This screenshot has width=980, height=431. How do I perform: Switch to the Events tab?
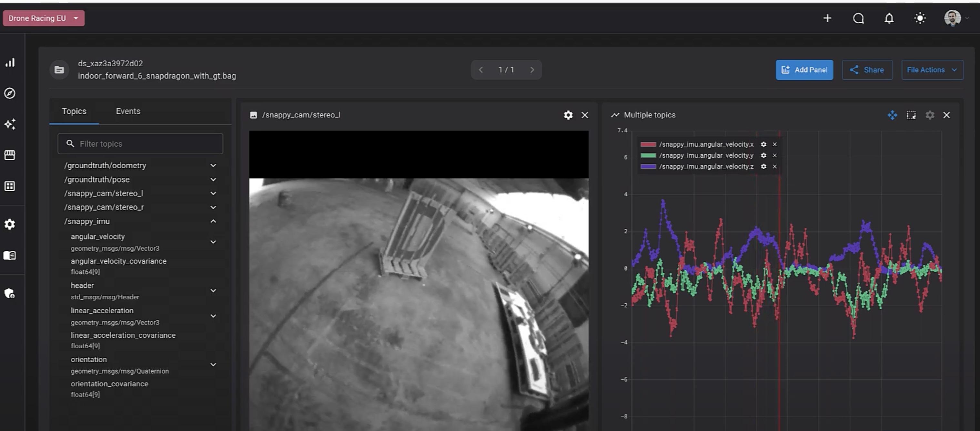[x=128, y=111]
